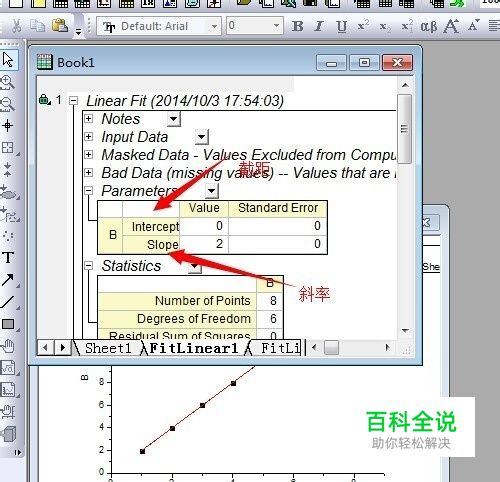This screenshot has width=500, height=482.
Task: Expand the Input Data section
Action: point(88,136)
